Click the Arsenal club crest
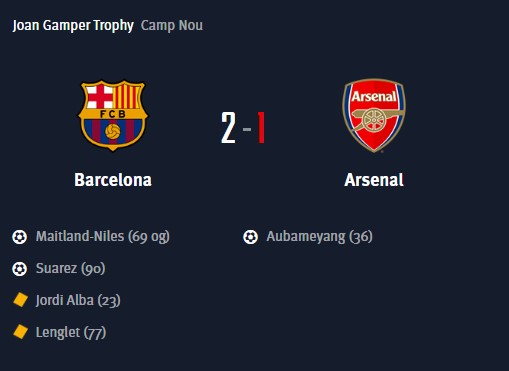509x371 pixels. (x=374, y=115)
